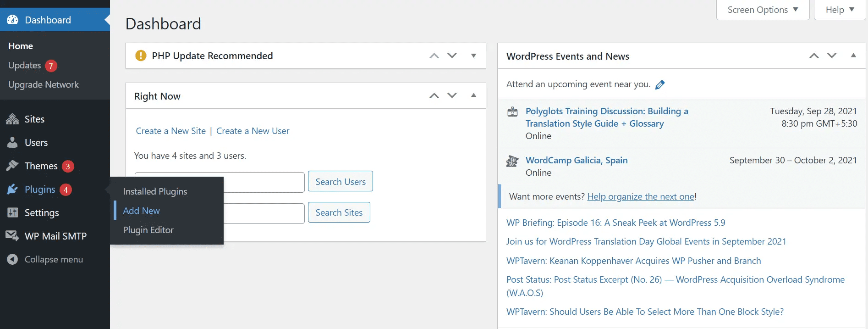Click the Plugins plug icon

pos(12,189)
